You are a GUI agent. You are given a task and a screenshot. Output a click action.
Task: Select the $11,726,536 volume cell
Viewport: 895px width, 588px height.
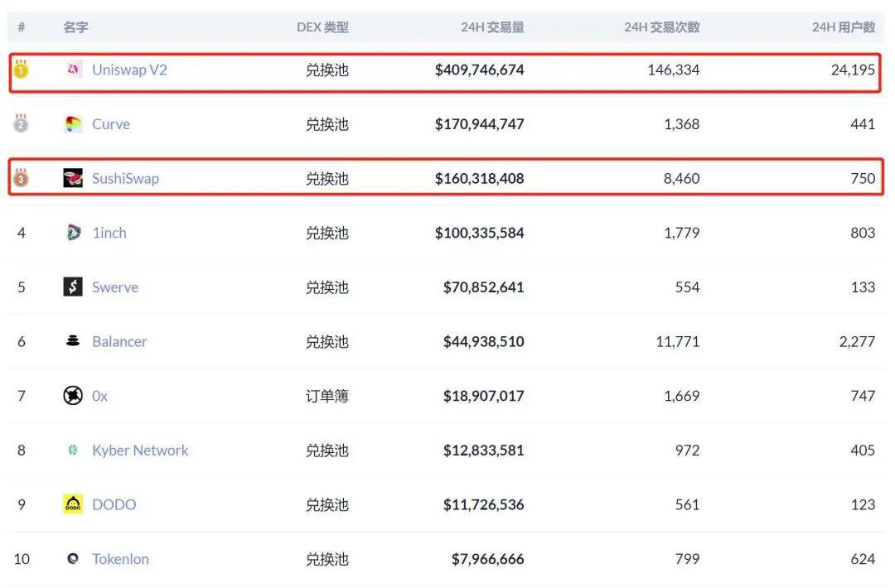coord(483,504)
